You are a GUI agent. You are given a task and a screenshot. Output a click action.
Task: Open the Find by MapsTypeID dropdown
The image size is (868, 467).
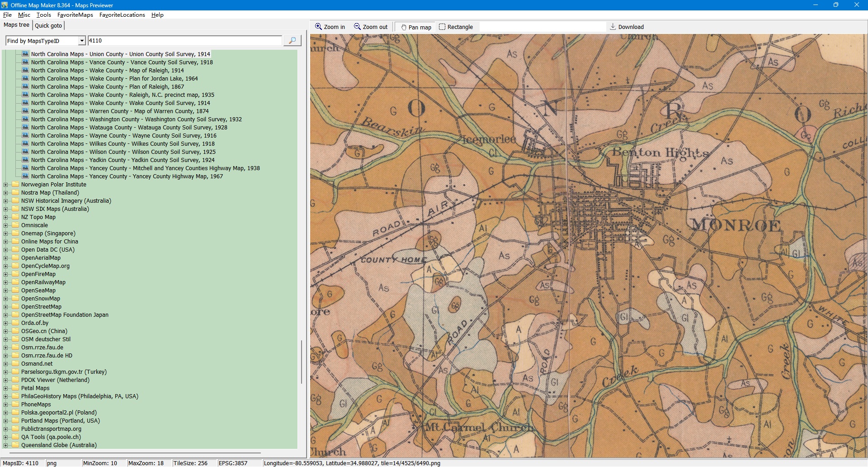[82, 41]
